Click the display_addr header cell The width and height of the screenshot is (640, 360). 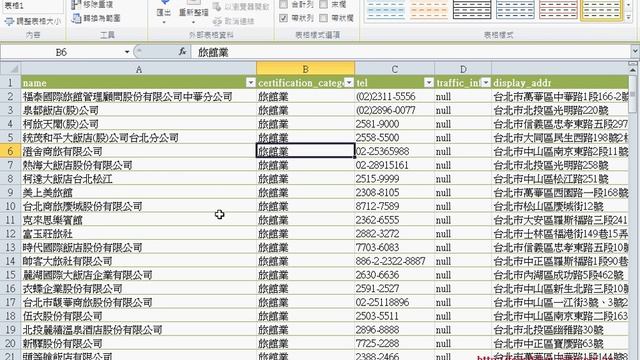(x=560, y=83)
